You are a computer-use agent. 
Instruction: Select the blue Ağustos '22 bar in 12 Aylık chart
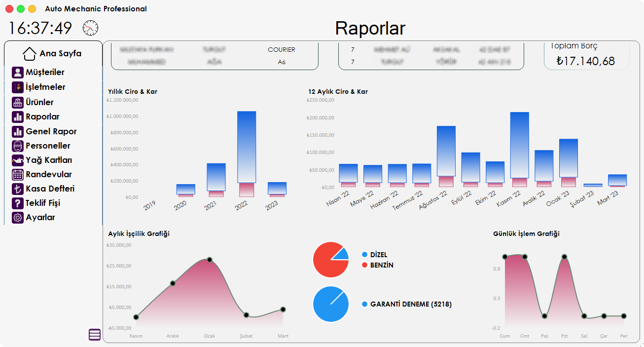(446, 151)
